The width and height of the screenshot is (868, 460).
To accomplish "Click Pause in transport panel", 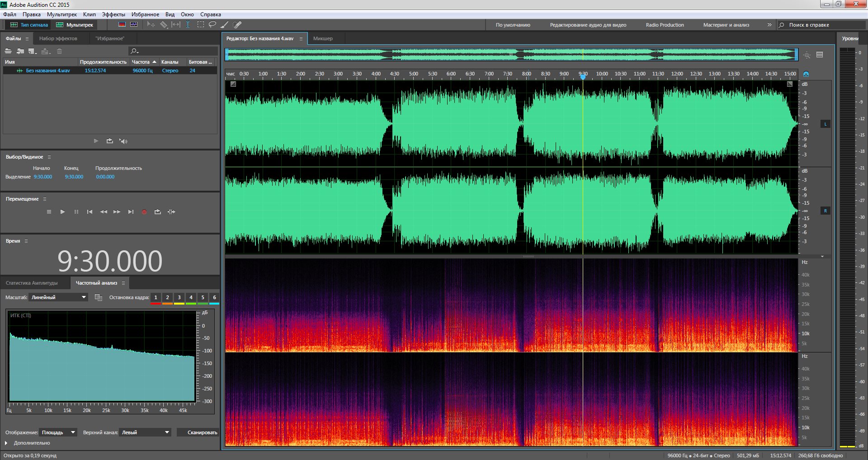I will (x=76, y=211).
